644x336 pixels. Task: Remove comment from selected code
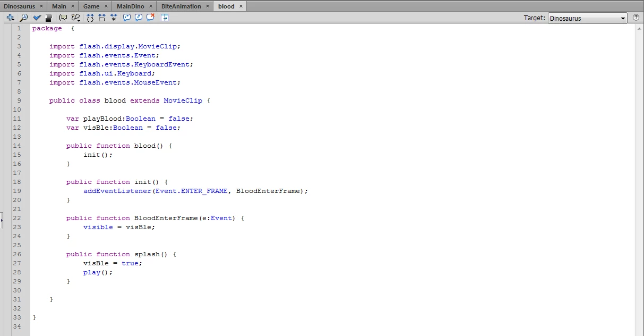point(150,18)
